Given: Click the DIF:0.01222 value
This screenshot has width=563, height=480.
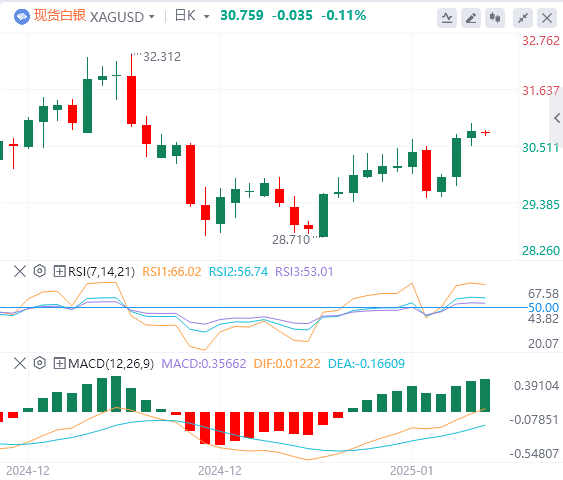Looking at the screenshot, I should 287,364.
